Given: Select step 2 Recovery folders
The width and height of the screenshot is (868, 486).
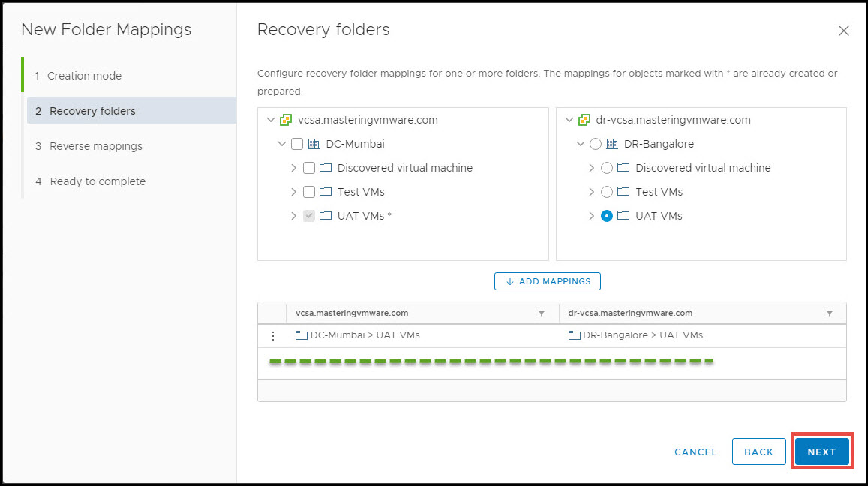Looking at the screenshot, I should pyautogui.click(x=132, y=111).
